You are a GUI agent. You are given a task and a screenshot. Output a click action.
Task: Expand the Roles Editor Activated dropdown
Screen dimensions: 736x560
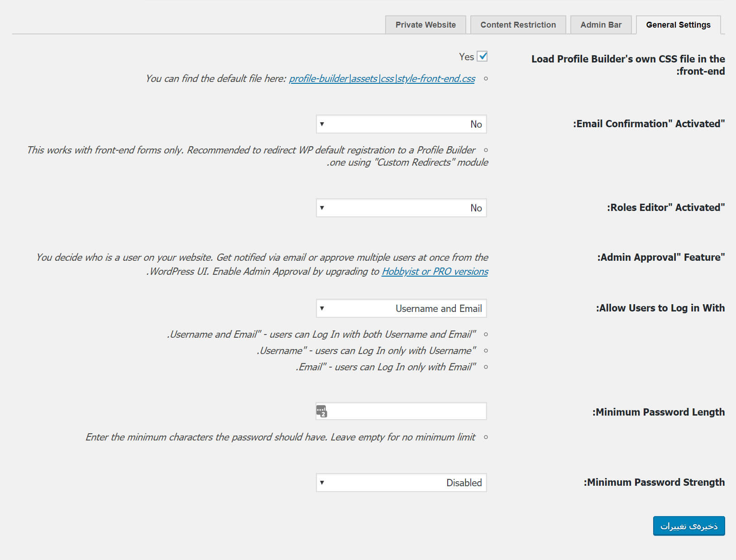[x=401, y=208]
